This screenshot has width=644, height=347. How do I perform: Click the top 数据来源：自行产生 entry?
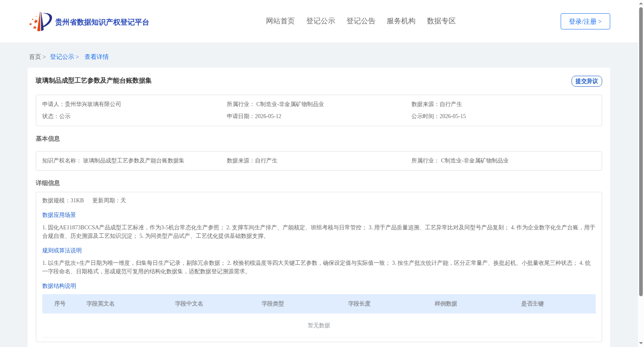point(437,104)
